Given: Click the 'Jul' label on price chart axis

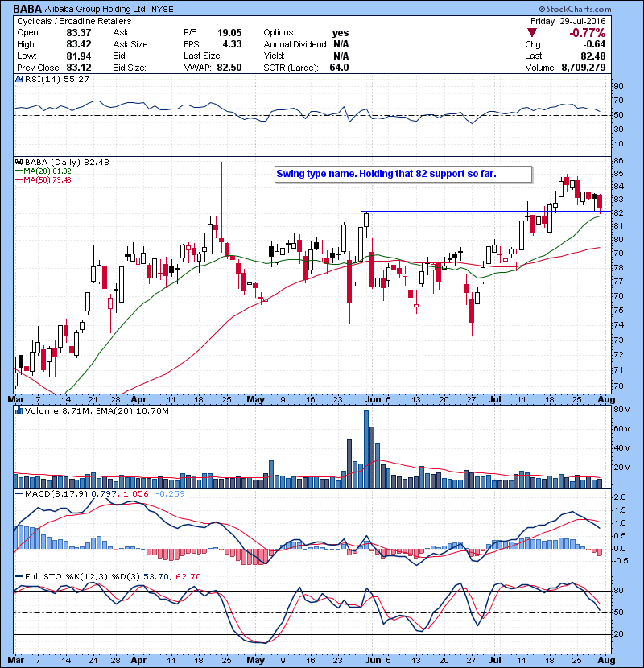Looking at the screenshot, I should [x=495, y=400].
